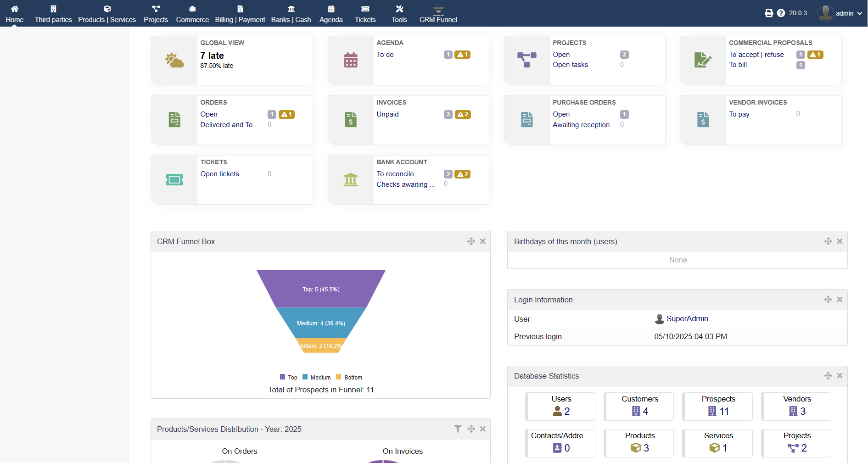Open the Third parties menu
The width and height of the screenshot is (868, 463).
point(53,14)
